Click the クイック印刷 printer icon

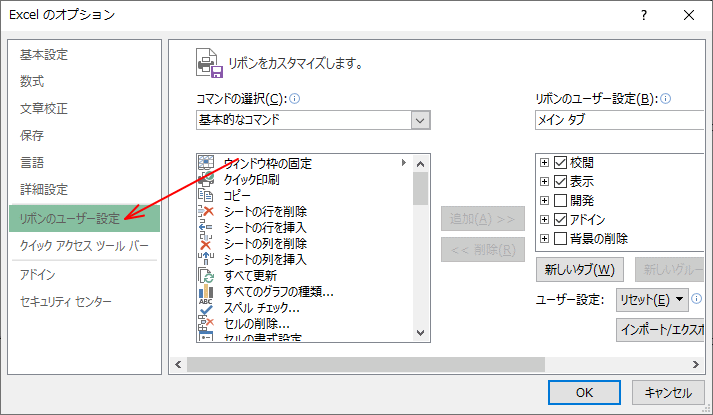click(206, 179)
